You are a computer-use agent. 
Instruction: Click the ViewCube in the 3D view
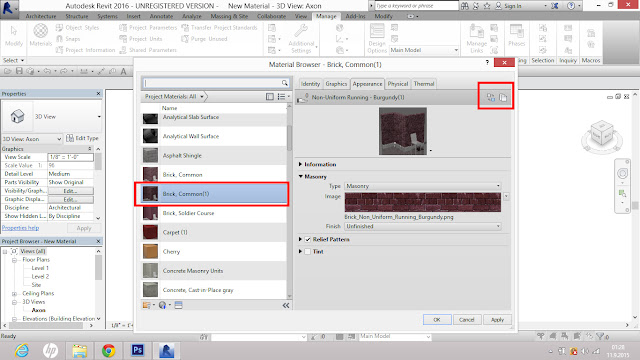[602, 134]
